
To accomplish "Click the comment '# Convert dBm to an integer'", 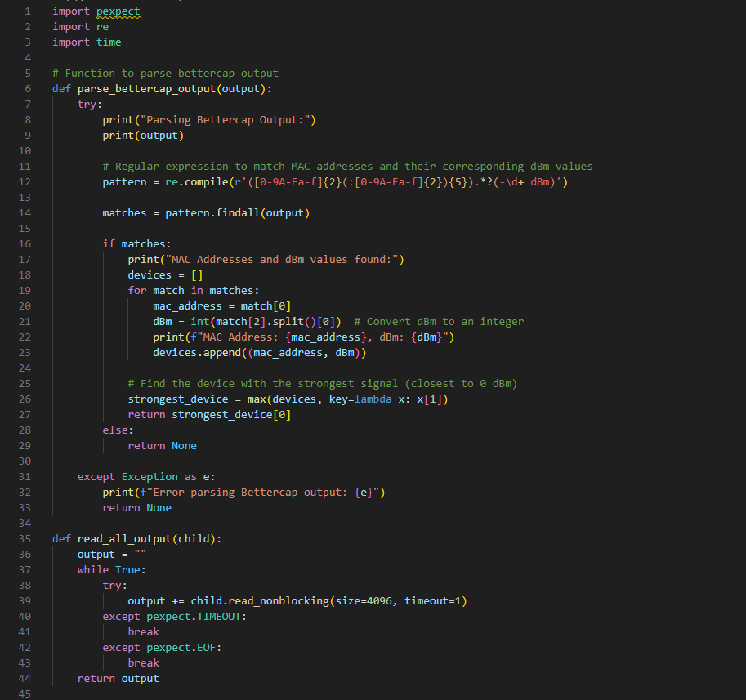I will click(439, 322).
